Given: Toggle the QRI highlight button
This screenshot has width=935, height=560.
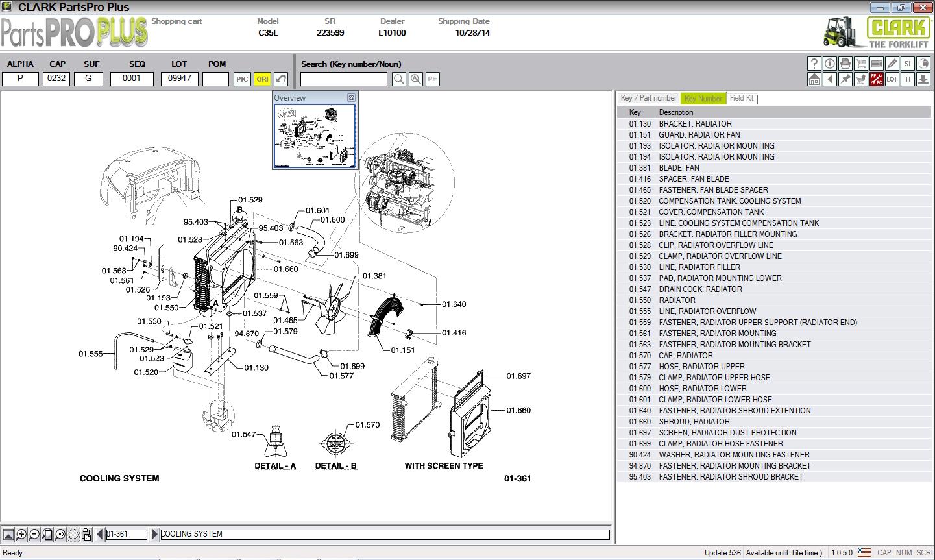Looking at the screenshot, I should pos(262,79).
